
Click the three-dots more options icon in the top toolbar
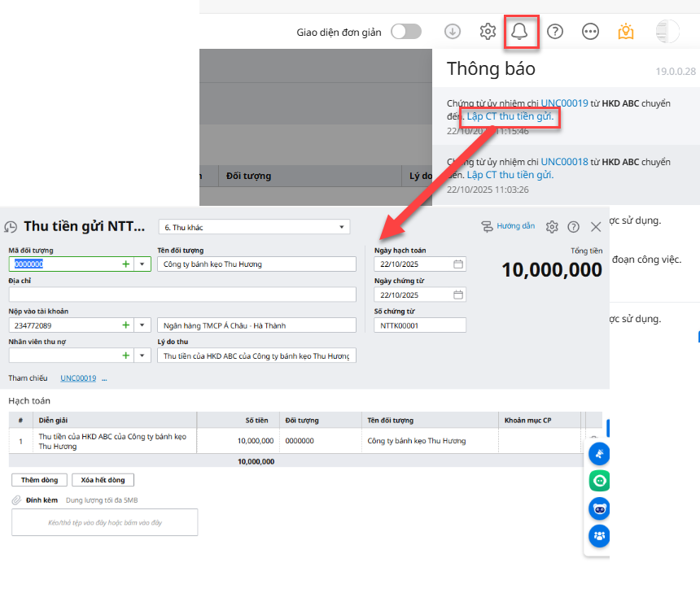(591, 32)
